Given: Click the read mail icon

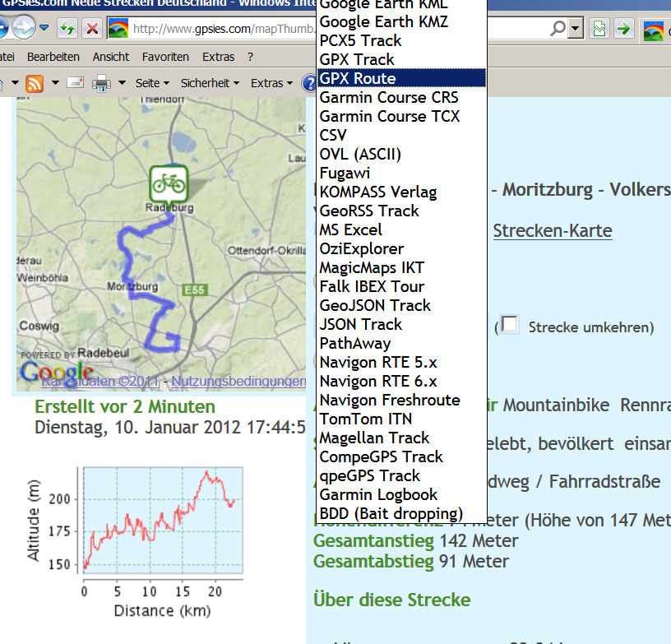Looking at the screenshot, I should (x=76, y=82).
